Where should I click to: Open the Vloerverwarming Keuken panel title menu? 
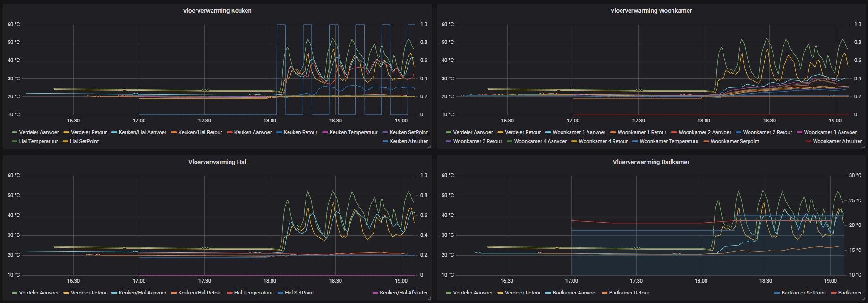[x=217, y=11]
